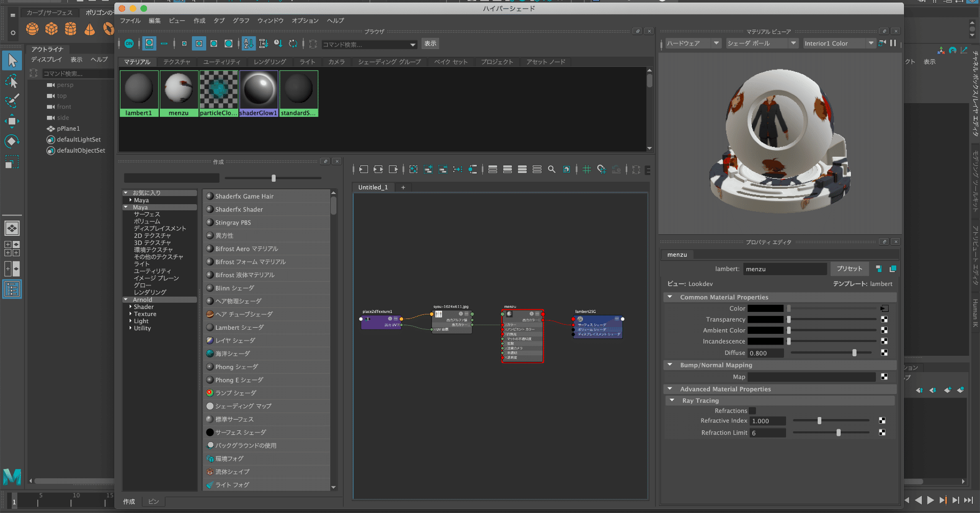The width and height of the screenshot is (980, 513).
Task: Click the A-Z sort by name icon
Action: [248, 44]
